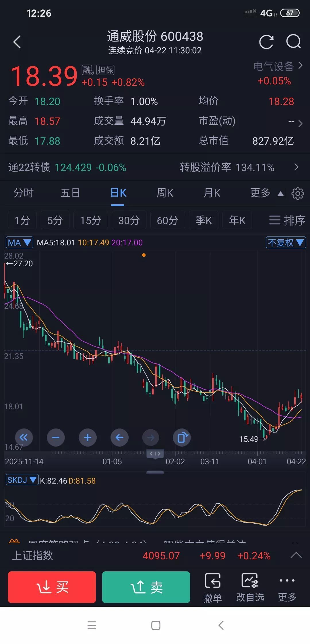The height and width of the screenshot is (644, 310).
Task: Tap 成交额 8.21亿 value
Action: 145,141
